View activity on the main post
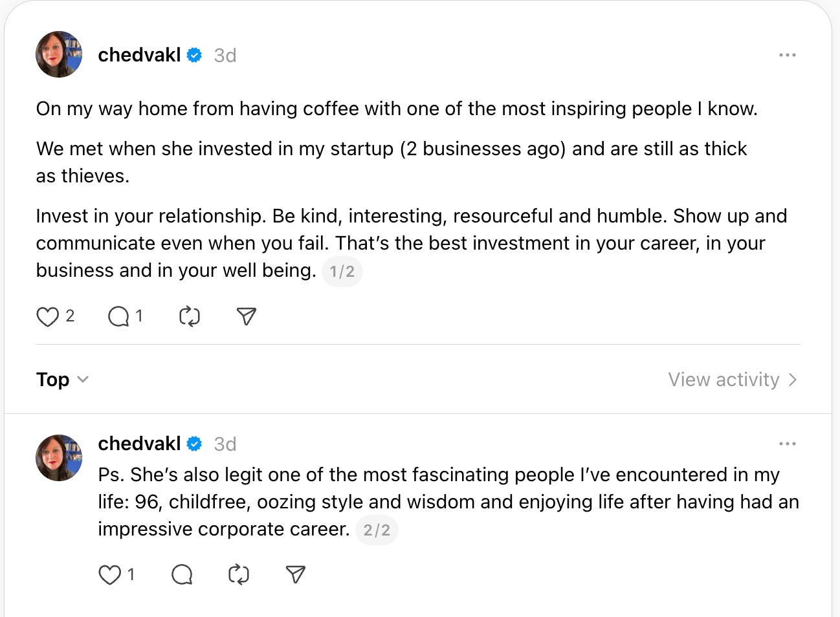The image size is (840, 617). [723, 380]
